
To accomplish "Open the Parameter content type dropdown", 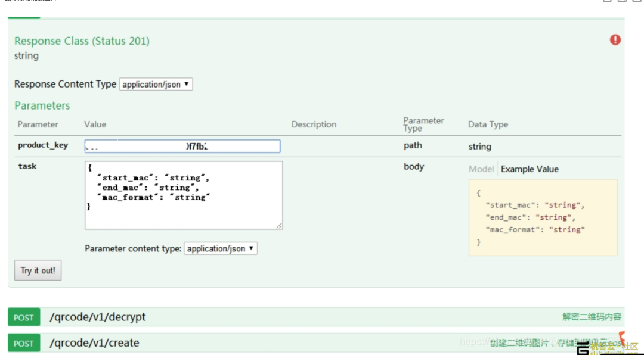I will coord(221,248).
